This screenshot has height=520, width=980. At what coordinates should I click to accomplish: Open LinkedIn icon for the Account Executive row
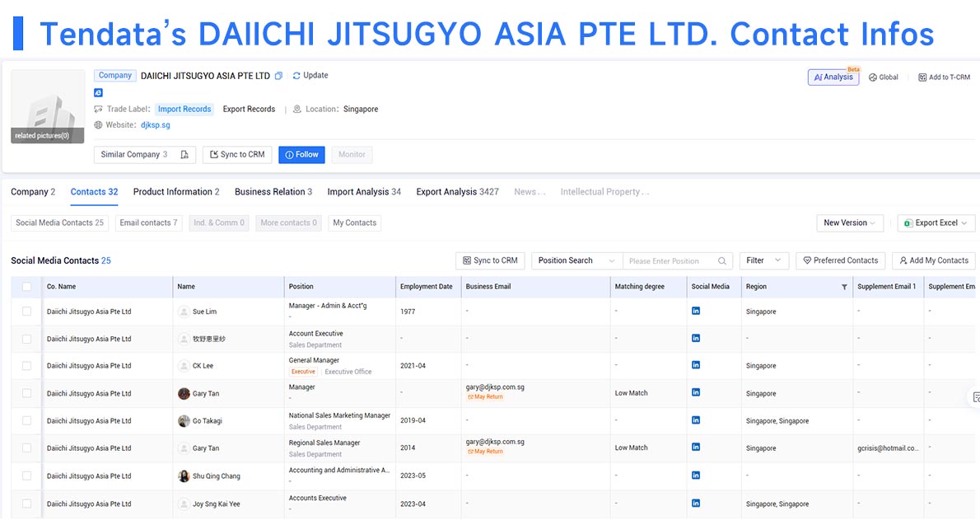696,339
